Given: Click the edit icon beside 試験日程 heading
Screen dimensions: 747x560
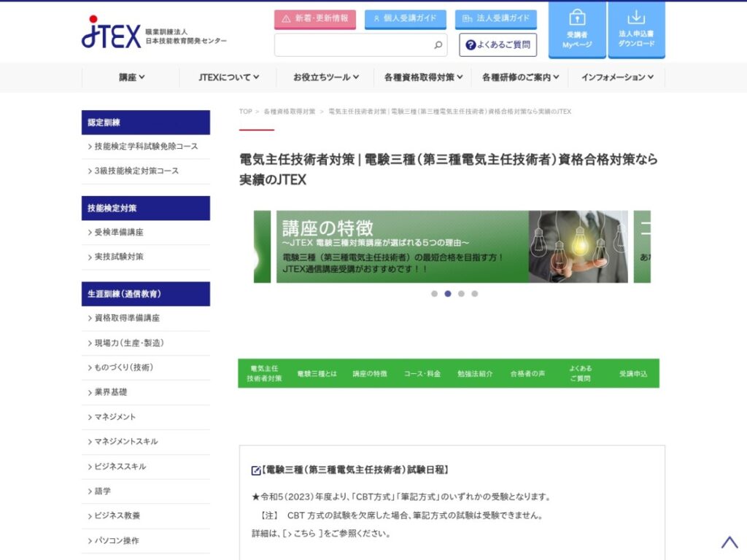Looking at the screenshot, I should click(256, 470).
